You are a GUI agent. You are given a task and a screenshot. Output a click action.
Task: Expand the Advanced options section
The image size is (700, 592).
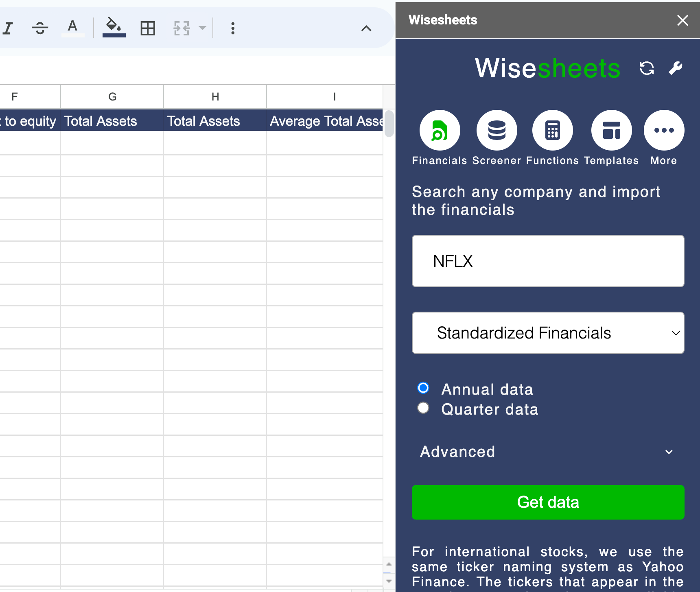pos(548,452)
